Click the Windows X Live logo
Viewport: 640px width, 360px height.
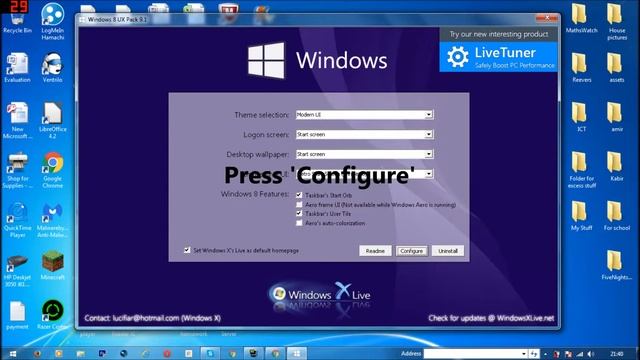(320, 295)
